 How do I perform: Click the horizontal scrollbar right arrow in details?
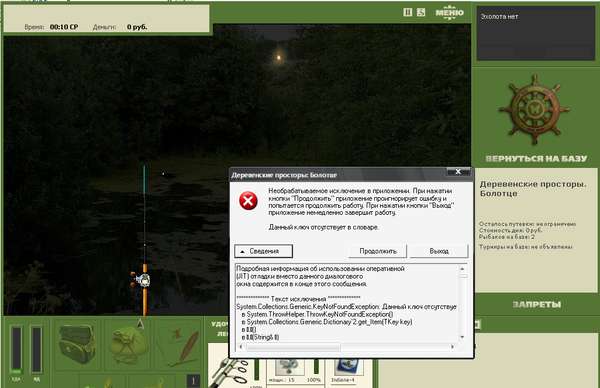click(x=452, y=347)
